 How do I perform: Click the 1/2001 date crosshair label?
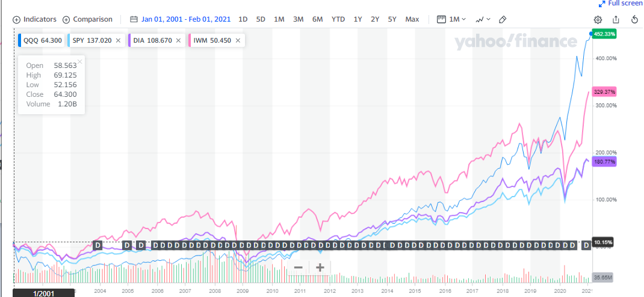pyautogui.click(x=43, y=293)
